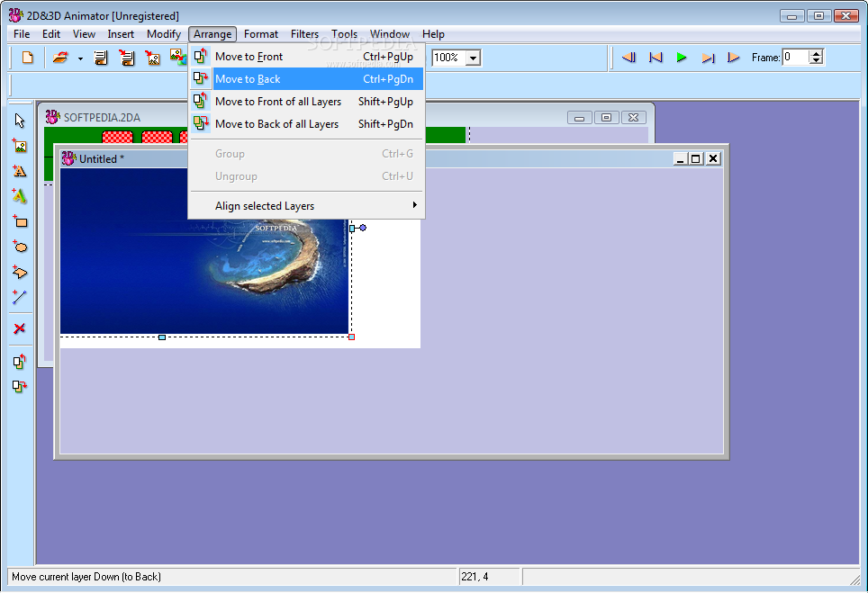Screen dimensions: 868x593
Task: Select the Insert Image tool in sidebar
Action: pyautogui.click(x=20, y=146)
